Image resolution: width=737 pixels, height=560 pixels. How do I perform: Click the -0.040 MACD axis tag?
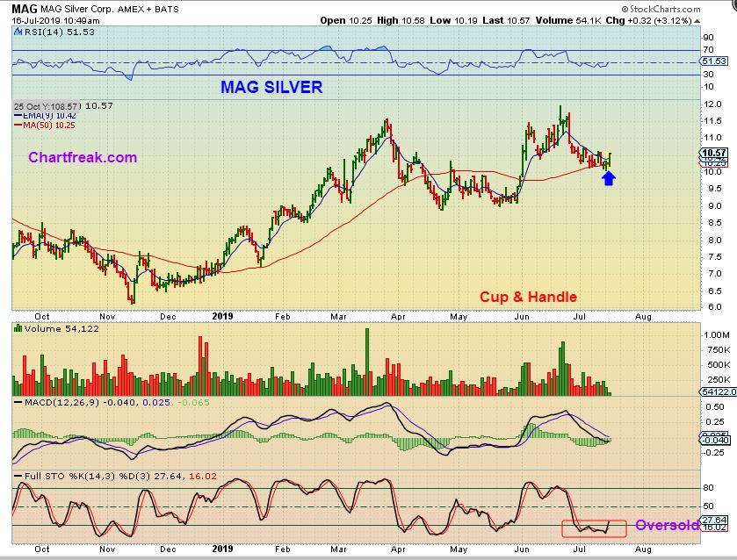(x=715, y=441)
